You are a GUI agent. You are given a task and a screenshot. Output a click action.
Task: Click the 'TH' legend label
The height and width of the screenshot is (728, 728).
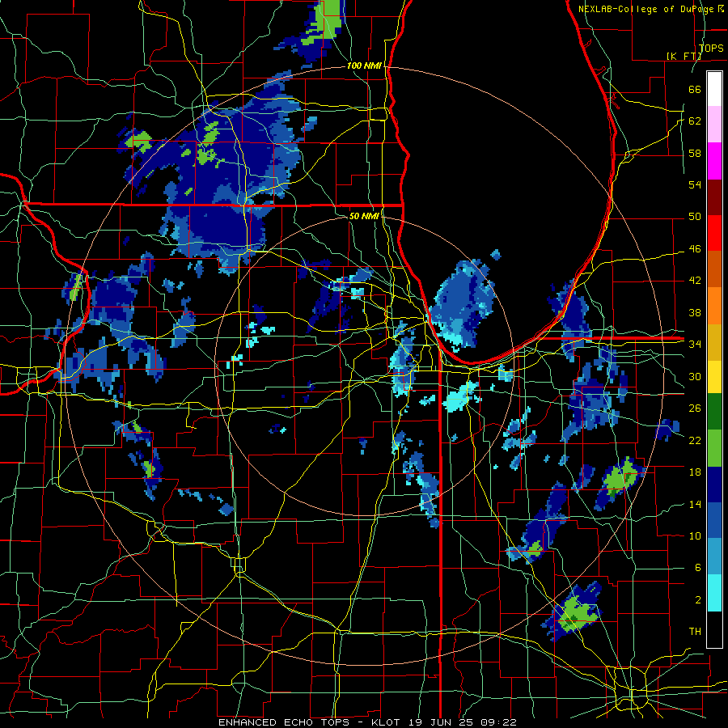tap(695, 632)
